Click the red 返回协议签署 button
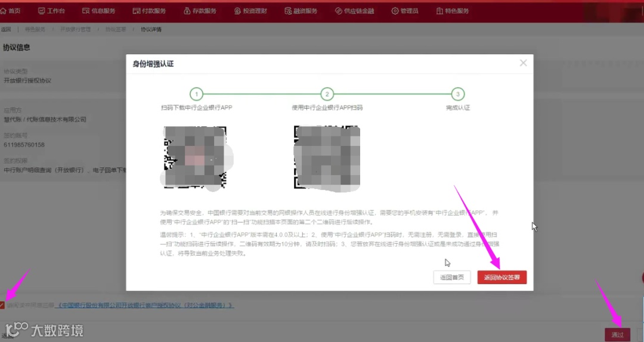The height and width of the screenshot is (342, 644). (502, 277)
